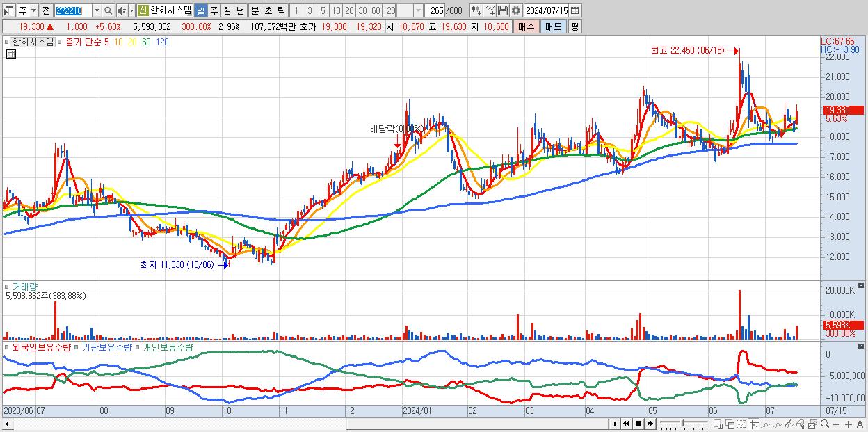Click the stock code field 272210
868x432 pixels.
(x=72, y=10)
